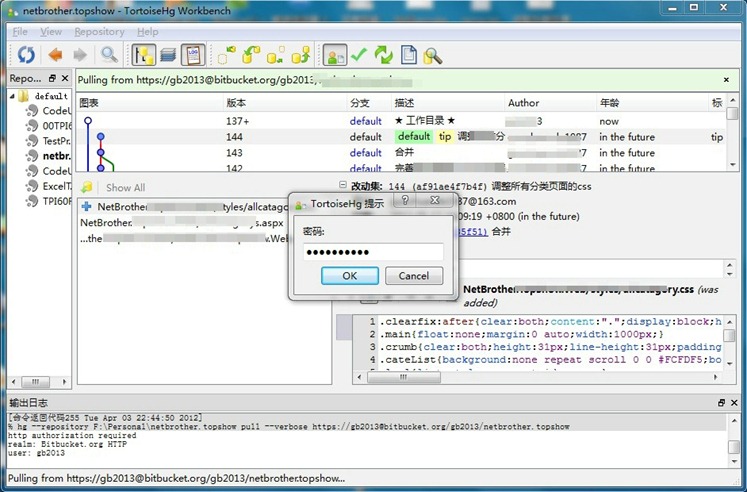Open the Commit green checkmark view

(359, 55)
